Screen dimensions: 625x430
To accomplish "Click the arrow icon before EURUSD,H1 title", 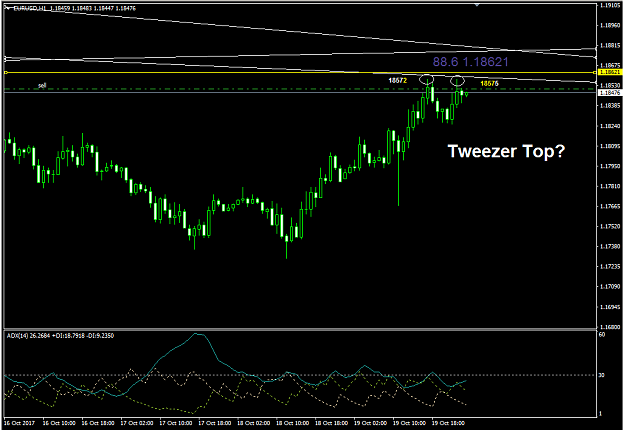I will point(8,8).
